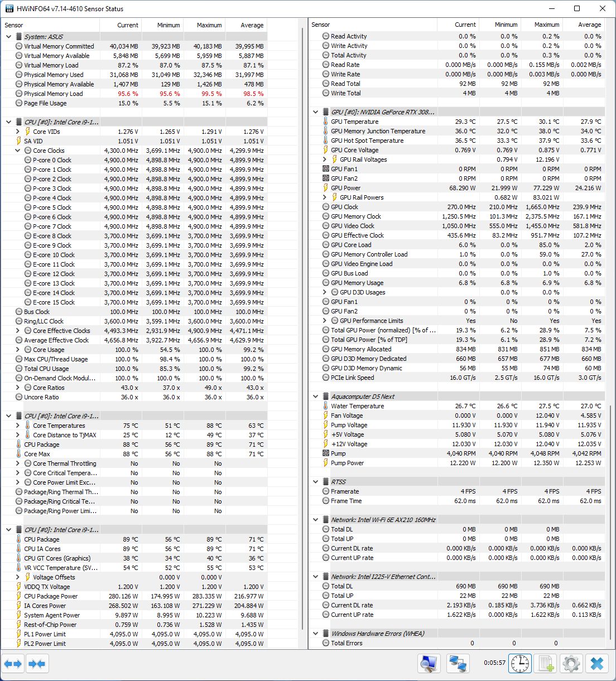This screenshot has width=616, height=681.
Task: Click the Water Temperature thermometer icon
Action: pyautogui.click(x=326, y=406)
